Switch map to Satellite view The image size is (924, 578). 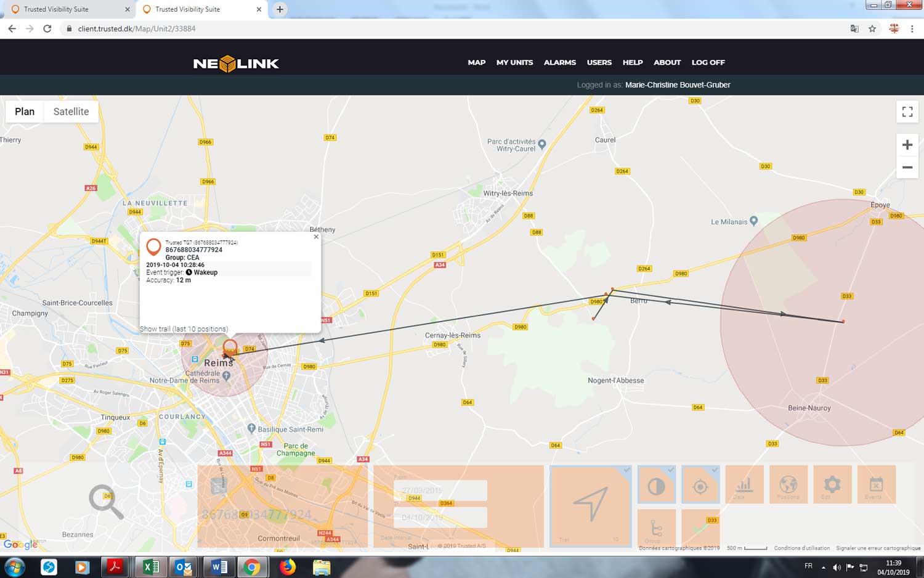click(x=71, y=112)
